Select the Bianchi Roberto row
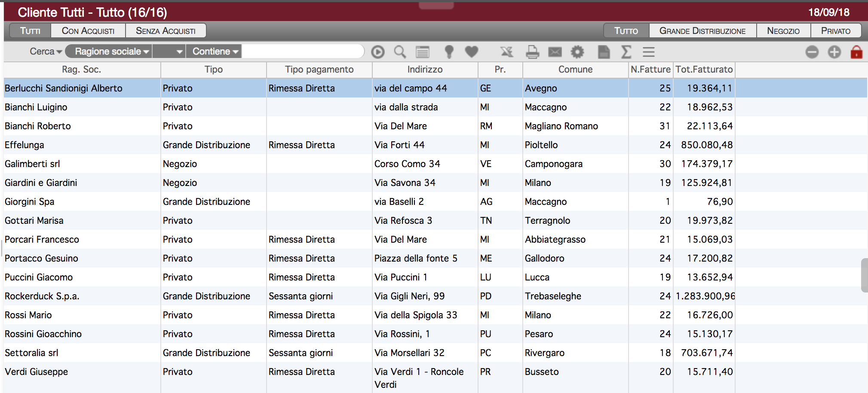Image resolution: width=868 pixels, height=393 pixels. (x=436, y=126)
